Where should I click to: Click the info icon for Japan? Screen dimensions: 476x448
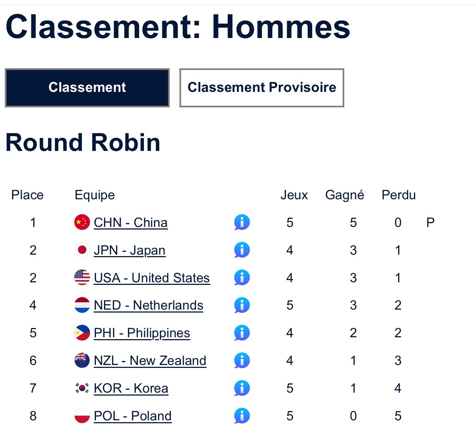[x=242, y=250]
